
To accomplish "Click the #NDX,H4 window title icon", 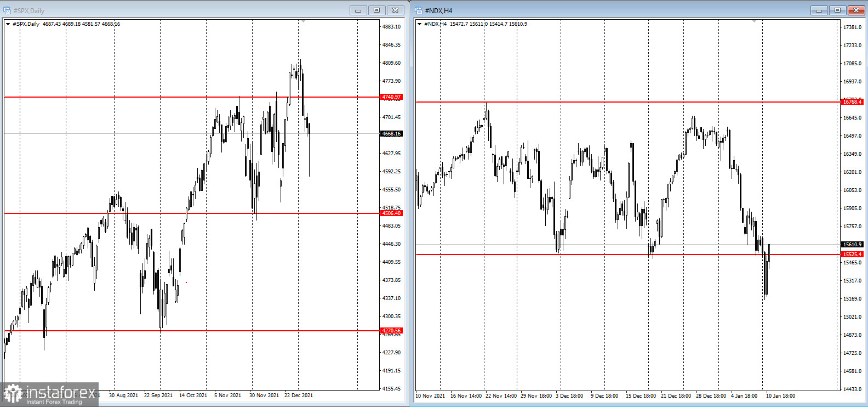I will tap(419, 10).
